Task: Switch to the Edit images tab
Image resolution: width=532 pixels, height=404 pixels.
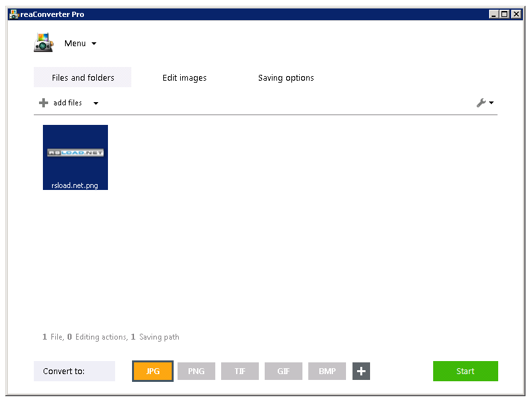Action: pos(184,77)
